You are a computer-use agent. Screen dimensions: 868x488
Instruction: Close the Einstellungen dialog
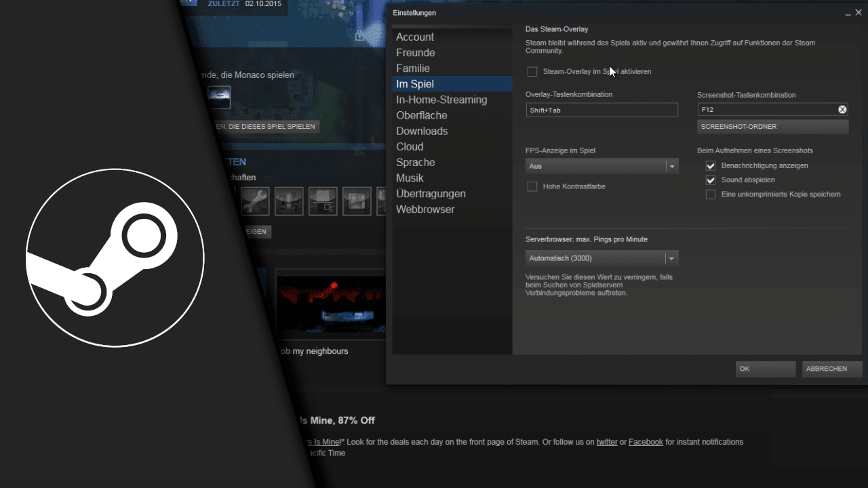[x=859, y=13]
